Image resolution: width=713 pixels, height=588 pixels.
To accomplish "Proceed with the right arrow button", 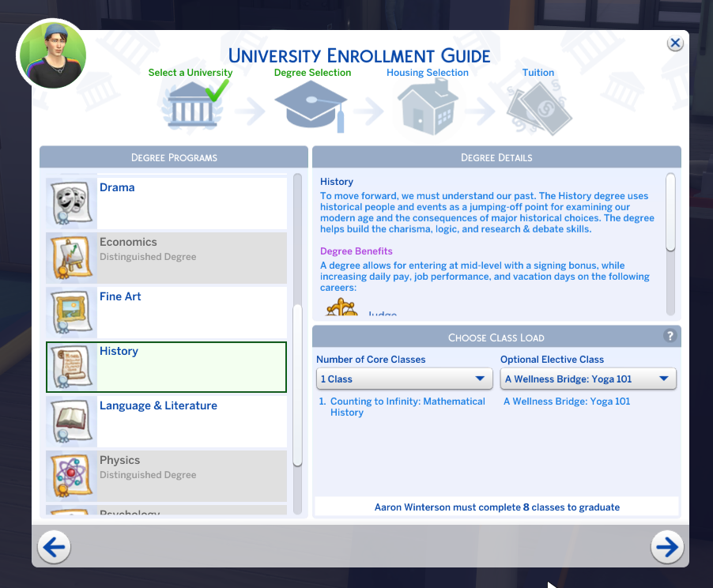I will click(667, 547).
